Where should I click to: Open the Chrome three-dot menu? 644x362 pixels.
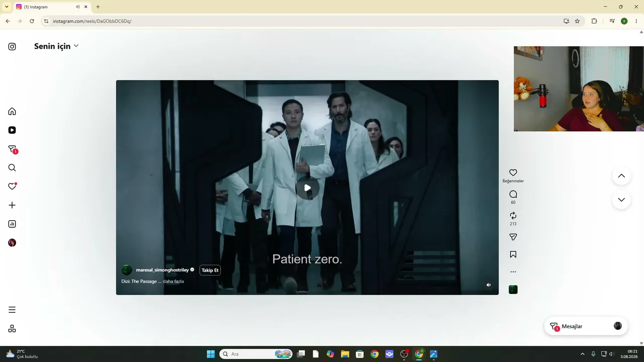[636, 21]
